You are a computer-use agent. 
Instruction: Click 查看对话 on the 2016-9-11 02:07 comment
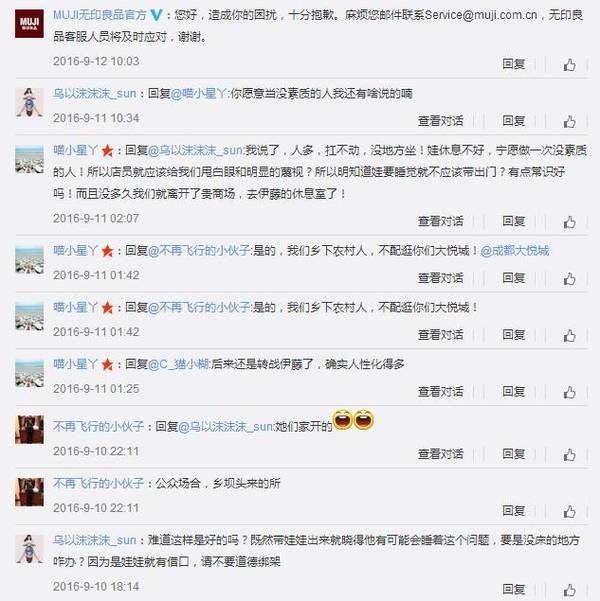(441, 221)
